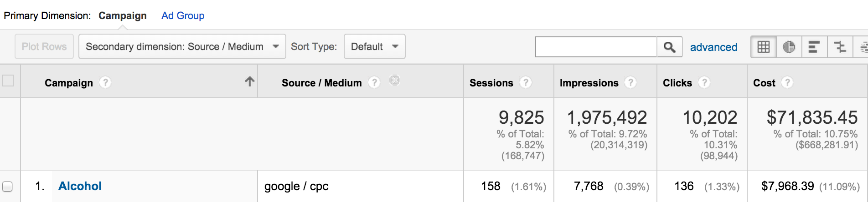Viewport: 868px width, 202px height.
Task: Switch to comparison view
Action: pos(839,47)
